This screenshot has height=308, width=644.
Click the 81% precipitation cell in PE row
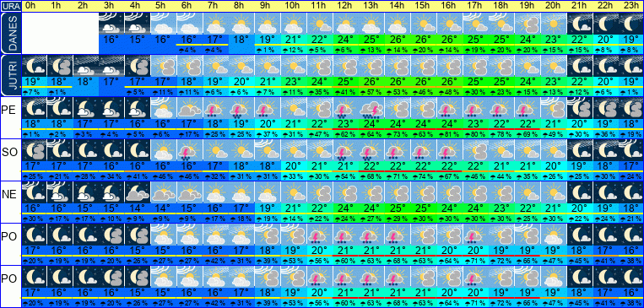449,134
